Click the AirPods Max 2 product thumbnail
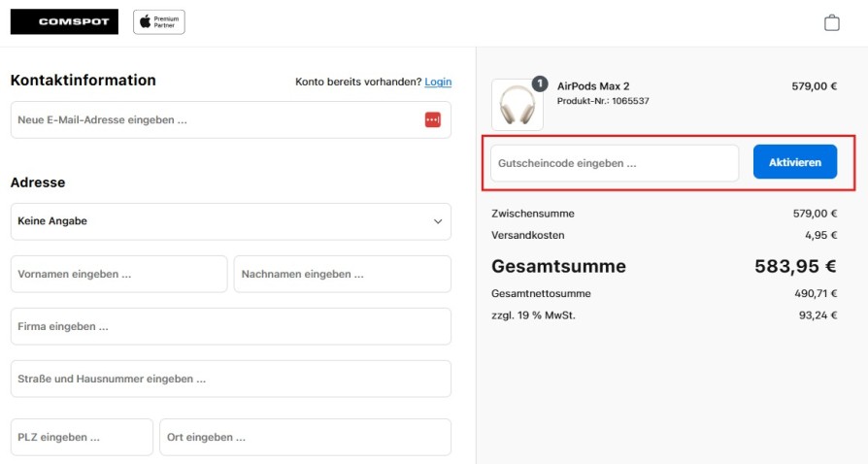This screenshot has width=868, height=464. 517,105
